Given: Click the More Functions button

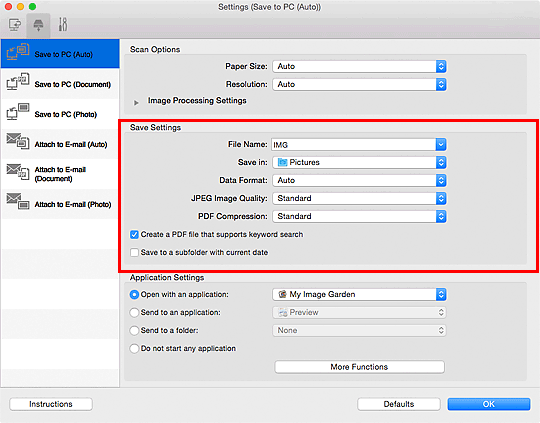Looking at the screenshot, I should pyautogui.click(x=359, y=367).
